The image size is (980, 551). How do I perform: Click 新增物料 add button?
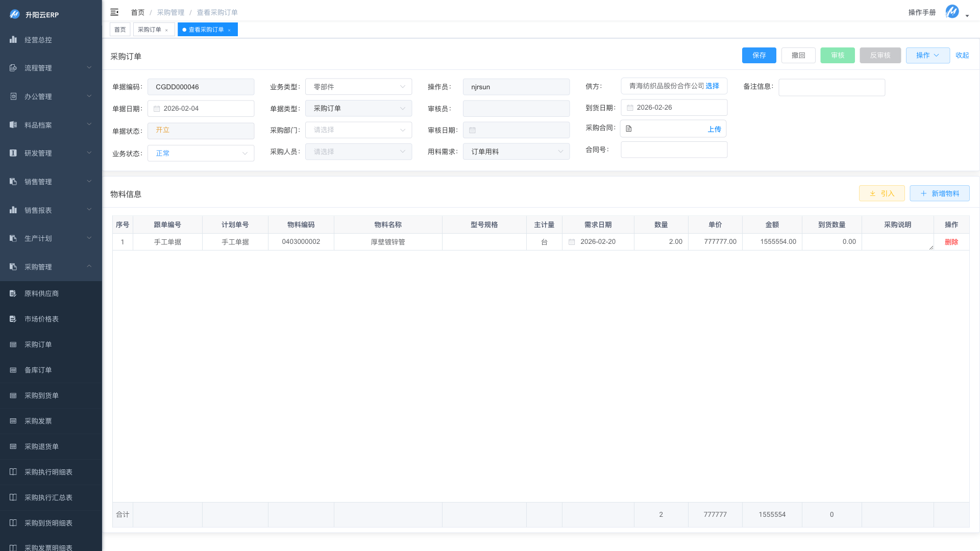[939, 193]
